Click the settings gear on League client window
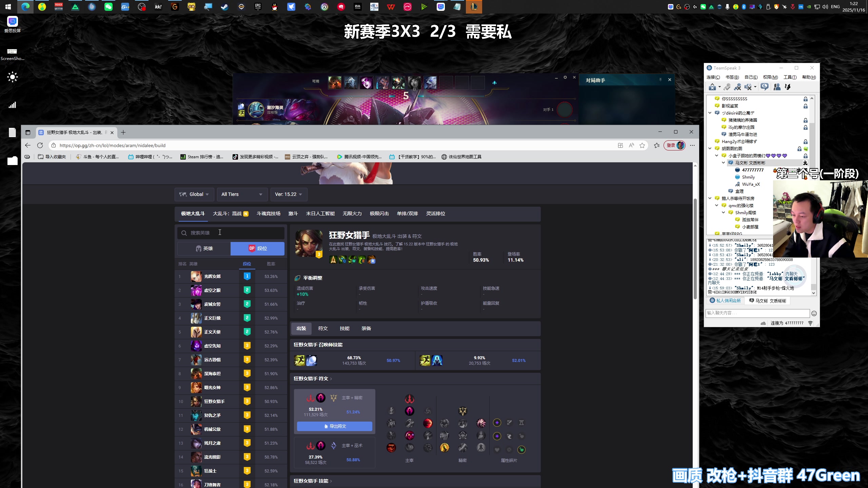This screenshot has width=868, height=488. click(x=565, y=78)
